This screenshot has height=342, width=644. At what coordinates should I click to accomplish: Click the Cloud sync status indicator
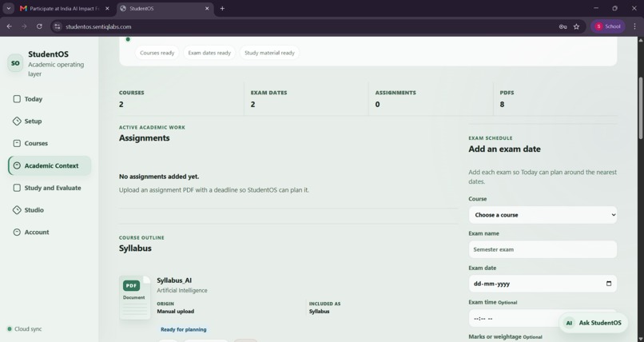tap(25, 329)
